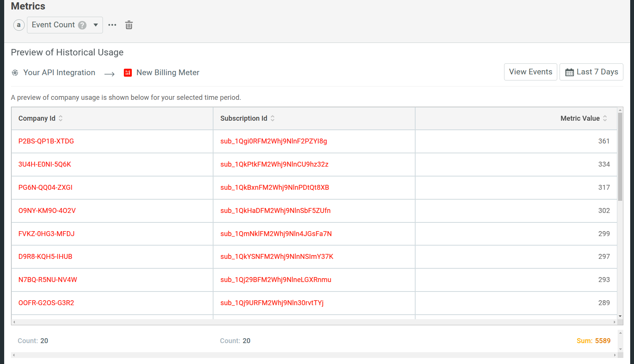Click the calendar icon in Last 7 Days
The image size is (634, 364).
pyautogui.click(x=569, y=72)
